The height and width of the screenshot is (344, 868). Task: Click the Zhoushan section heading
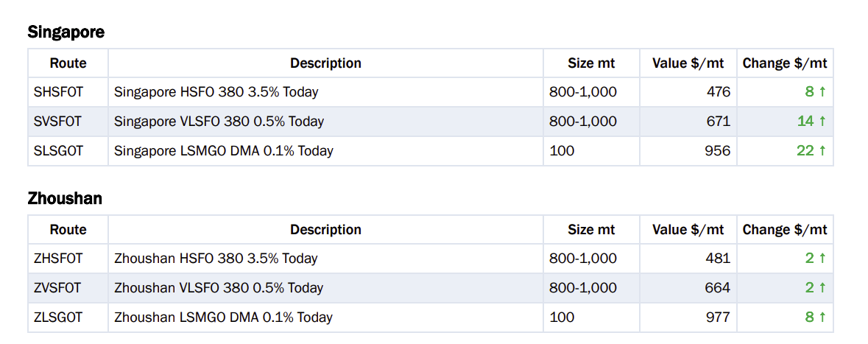[65, 199]
